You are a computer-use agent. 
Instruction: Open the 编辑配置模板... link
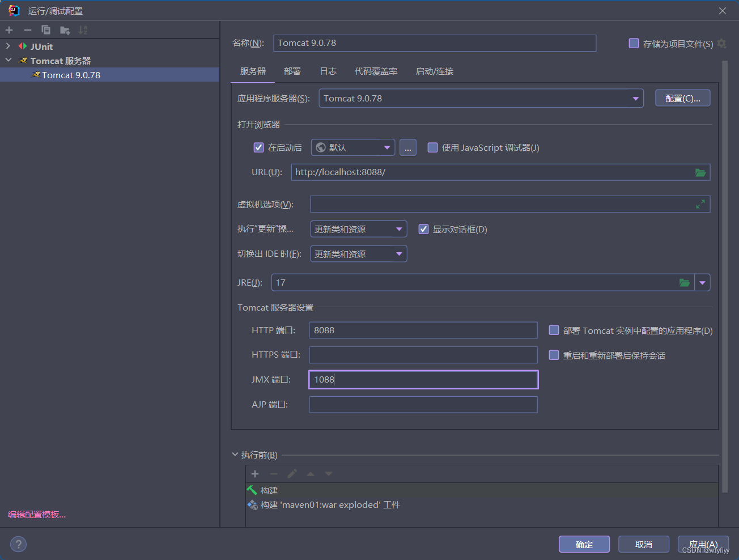[x=37, y=515]
